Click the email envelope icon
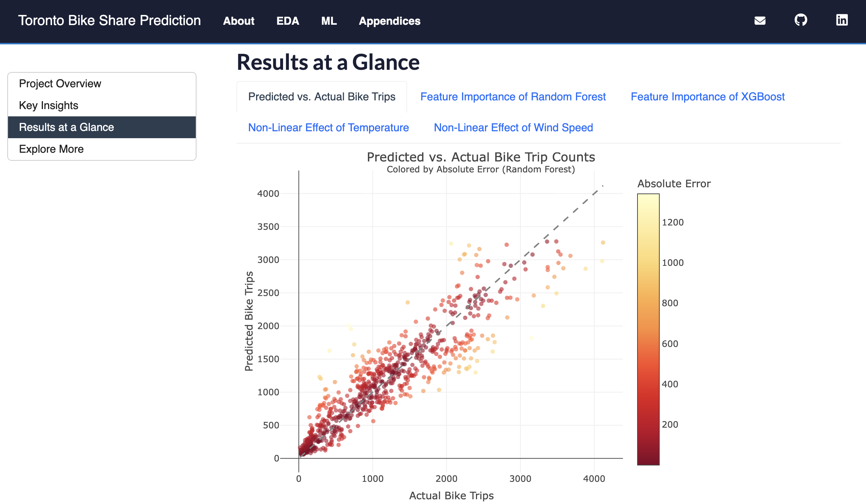Image resolution: width=866 pixels, height=504 pixels. (x=760, y=21)
